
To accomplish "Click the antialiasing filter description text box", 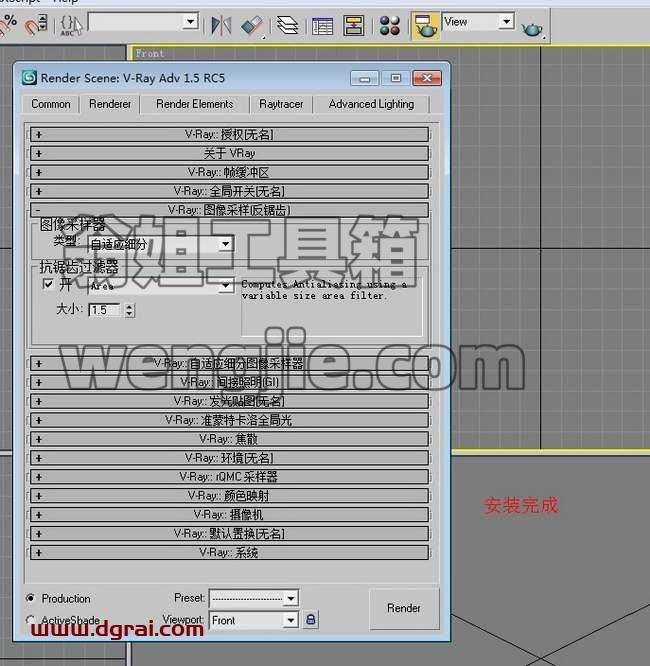I will pyautogui.click(x=332, y=307).
